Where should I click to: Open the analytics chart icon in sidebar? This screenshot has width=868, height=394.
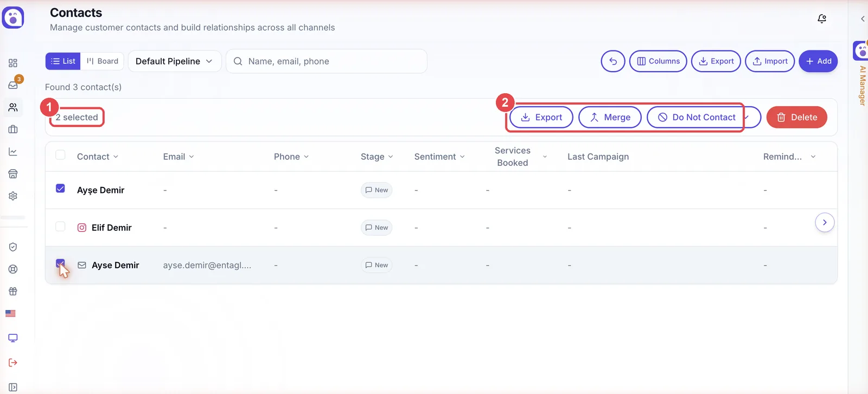(x=13, y=152)
